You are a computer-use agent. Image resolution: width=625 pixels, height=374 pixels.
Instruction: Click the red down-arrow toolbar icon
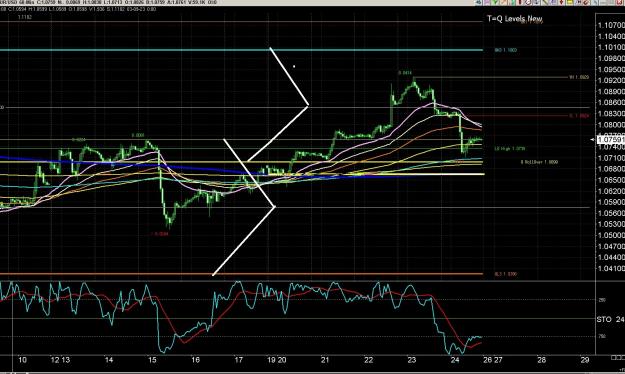click(x=561, y=2)
